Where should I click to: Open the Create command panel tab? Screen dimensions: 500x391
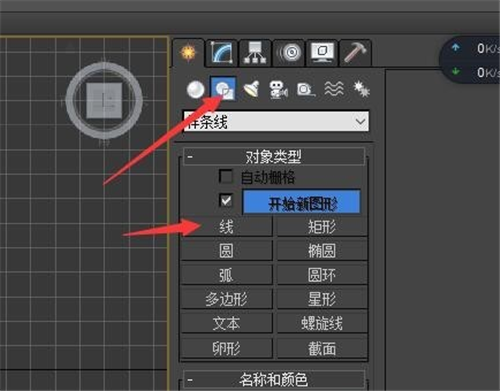(x=188, y=53)
